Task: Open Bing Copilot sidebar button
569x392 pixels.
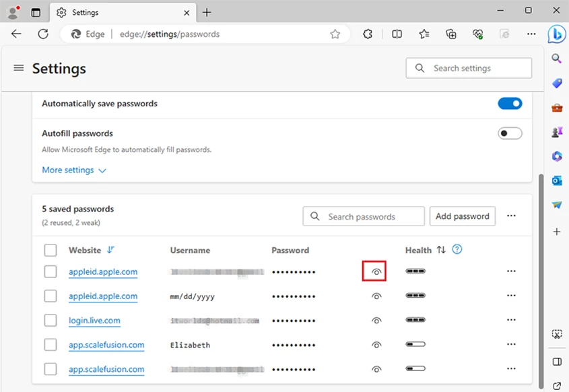Action: pos(557,34)
